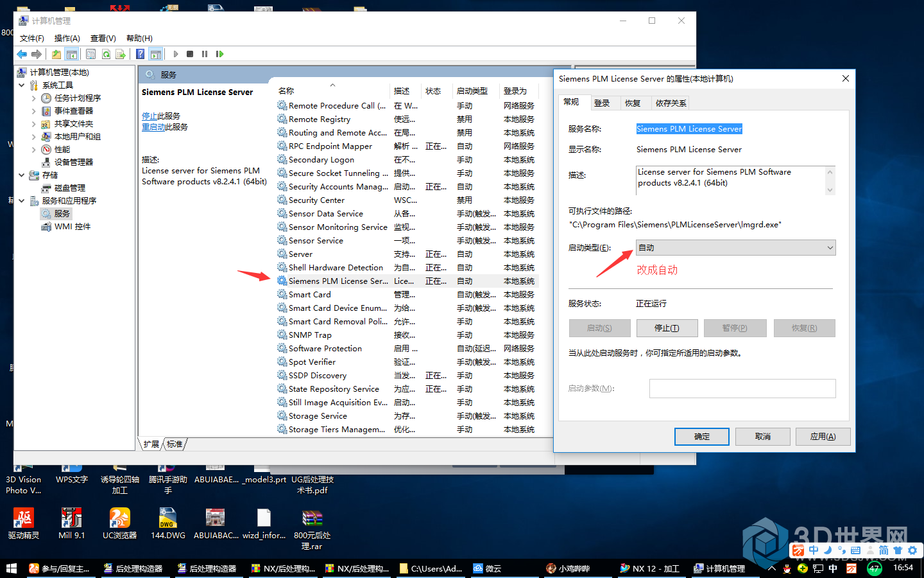
Task: Click the 停止(T) button in the dialog
Action: (667, 328)
